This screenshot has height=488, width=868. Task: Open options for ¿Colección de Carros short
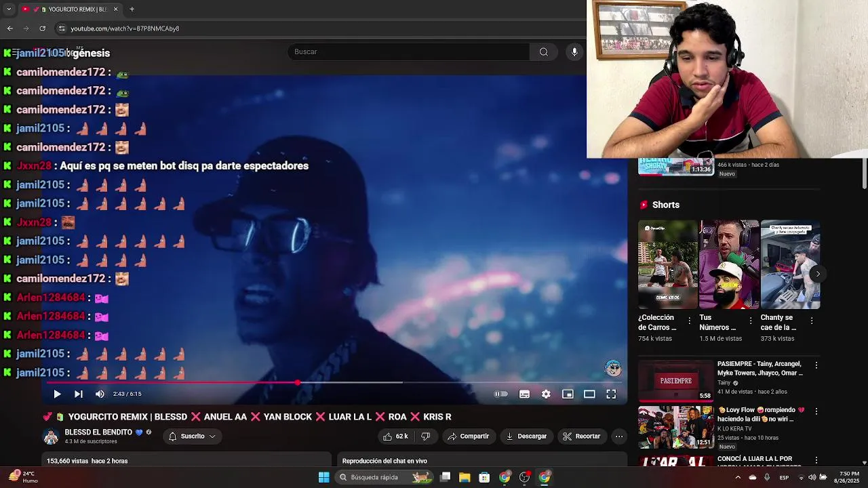(x=690, y=321)
